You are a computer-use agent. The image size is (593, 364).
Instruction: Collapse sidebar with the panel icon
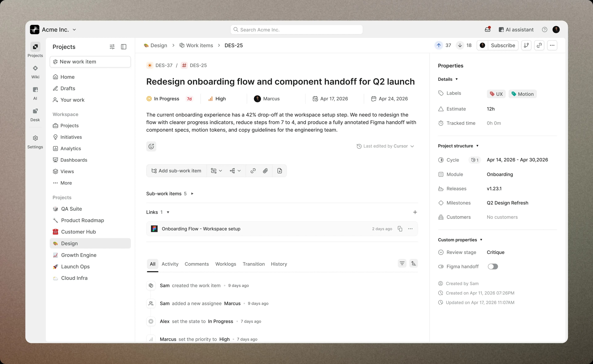click(124, 47)
